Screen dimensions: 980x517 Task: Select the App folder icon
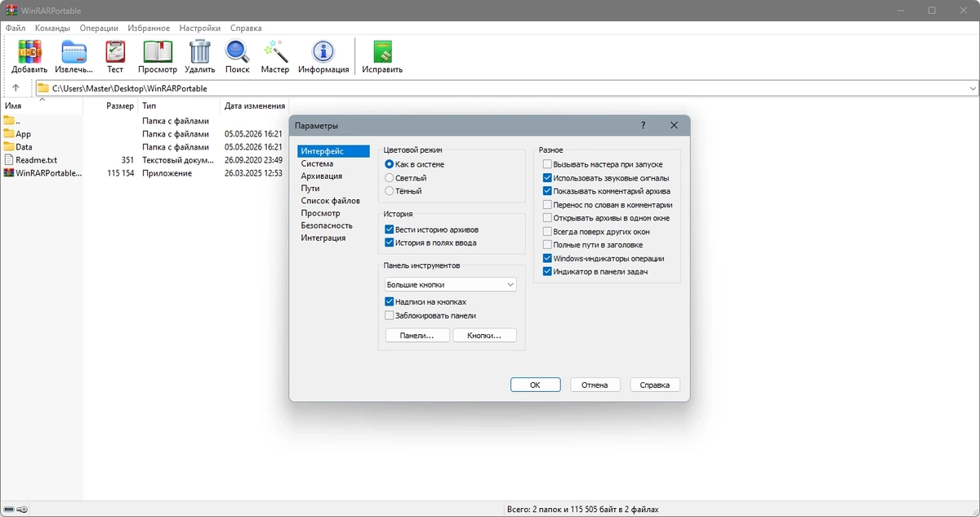(9, 134)
